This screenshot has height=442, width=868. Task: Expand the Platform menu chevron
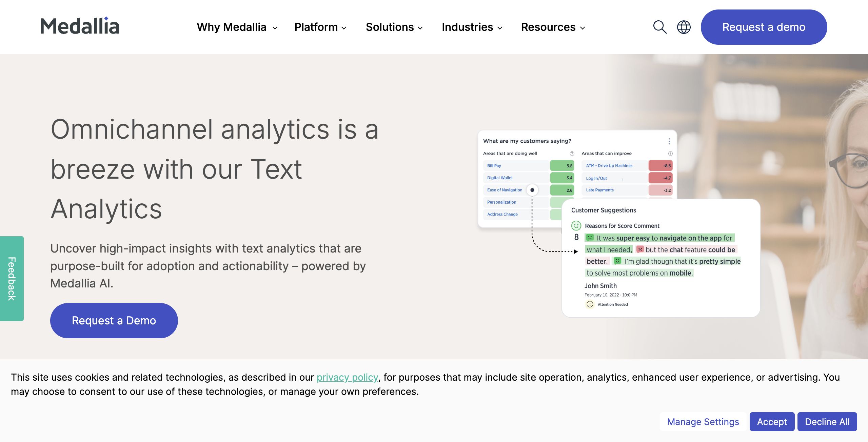coord(344,28)
